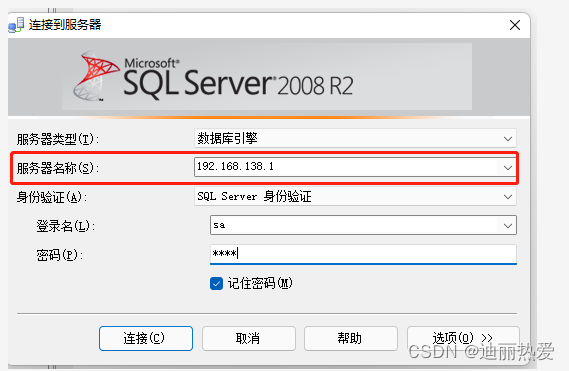Click the server name field 192.168.138.1
569x371 pixels.
[x=355, y=167]
